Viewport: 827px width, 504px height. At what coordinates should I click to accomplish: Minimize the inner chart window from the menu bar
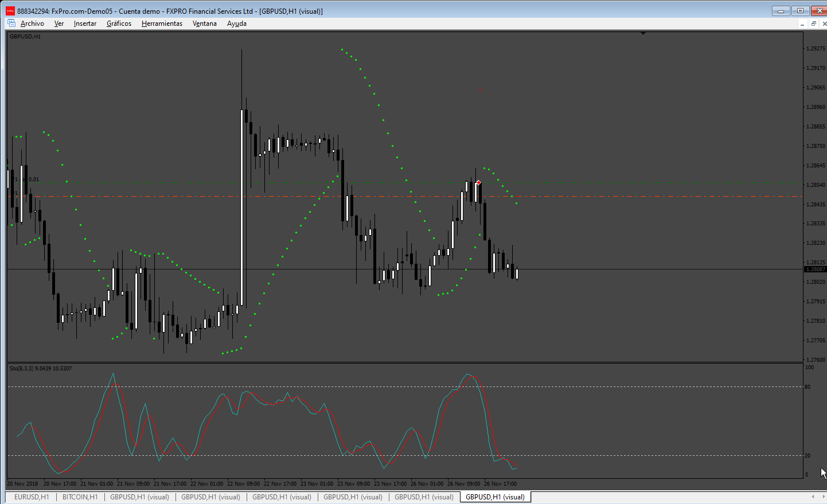[x=802, y=24]
